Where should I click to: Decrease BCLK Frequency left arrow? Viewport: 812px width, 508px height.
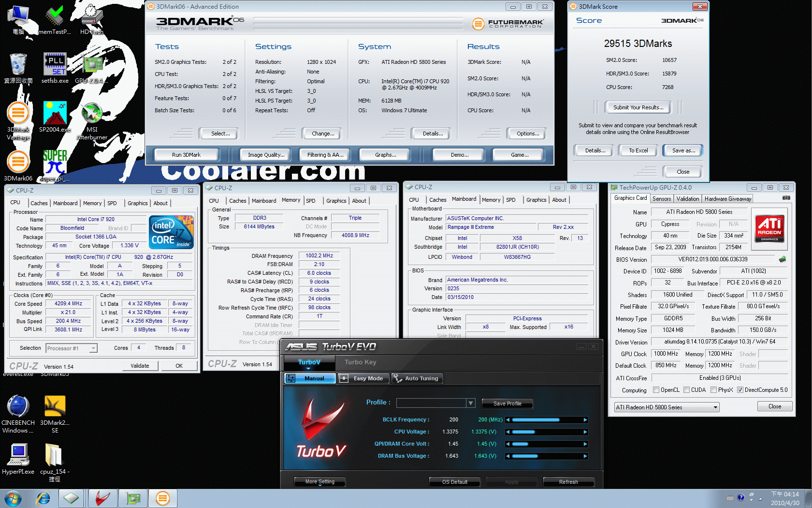coord(508,420)
